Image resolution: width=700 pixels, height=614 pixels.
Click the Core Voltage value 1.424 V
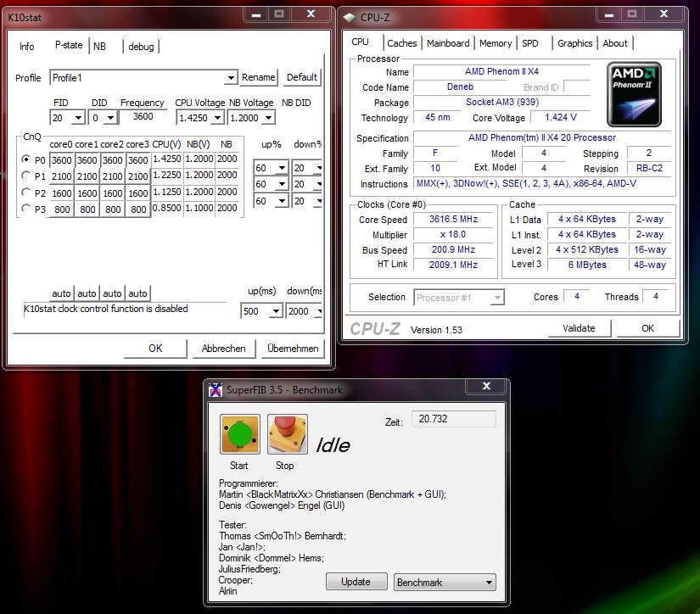coord(561,117)
